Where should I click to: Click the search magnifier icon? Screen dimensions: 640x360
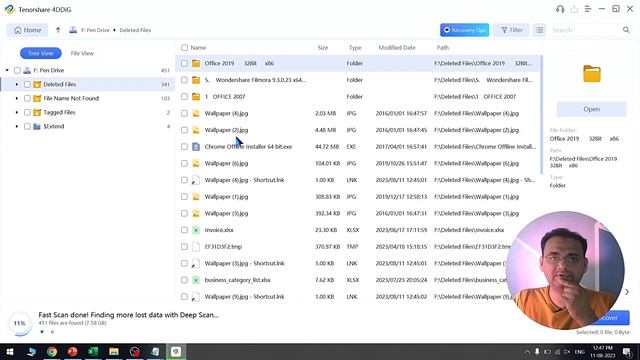626,30
